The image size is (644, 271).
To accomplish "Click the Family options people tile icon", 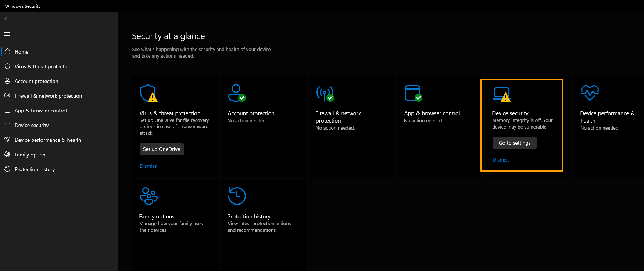I will (x=149, y=196).
